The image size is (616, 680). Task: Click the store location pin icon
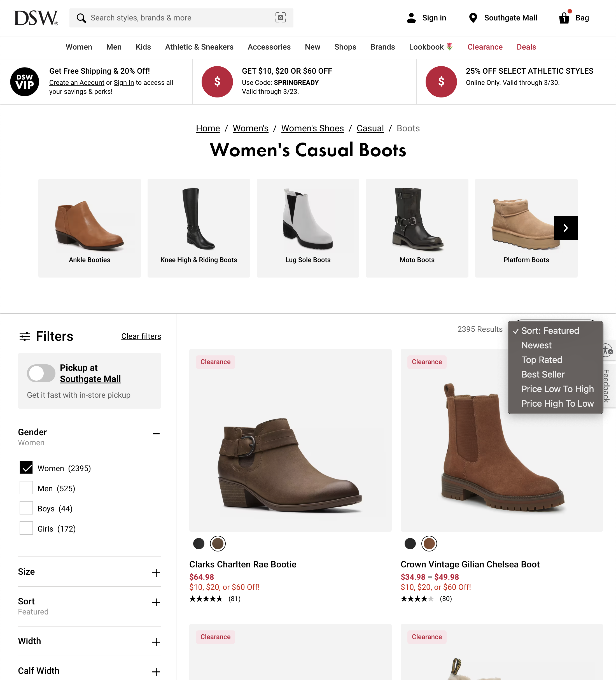(x=473, y=18)
